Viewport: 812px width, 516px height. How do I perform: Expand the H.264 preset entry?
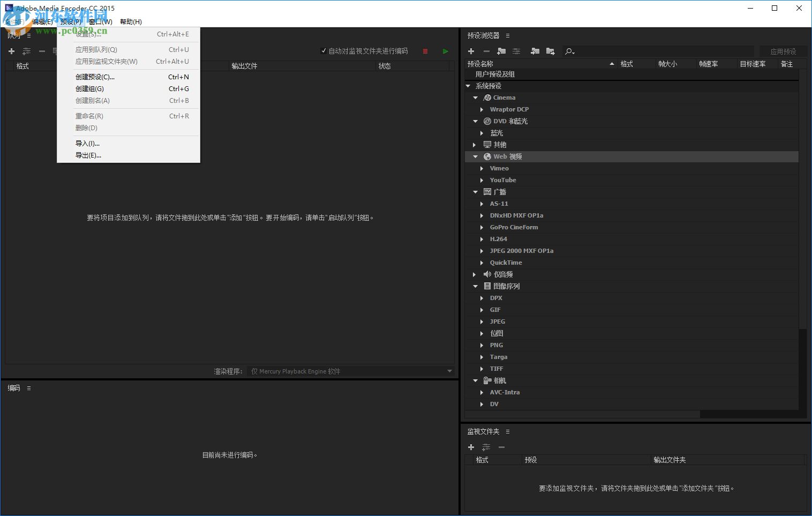tap(482, 238)
